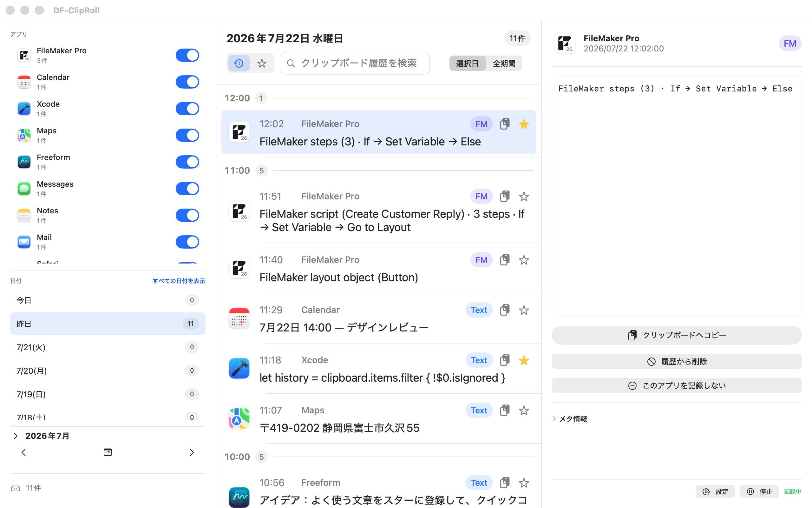This screenshot has height=508, width=812.
Task: Select the 11:18 clipboard.items.filter entry
Action: (378, 369)
